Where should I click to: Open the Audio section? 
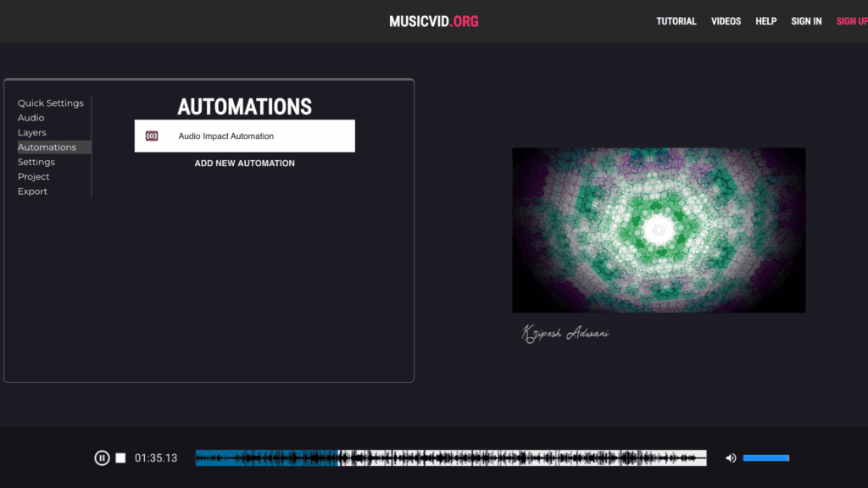(31, 118)
